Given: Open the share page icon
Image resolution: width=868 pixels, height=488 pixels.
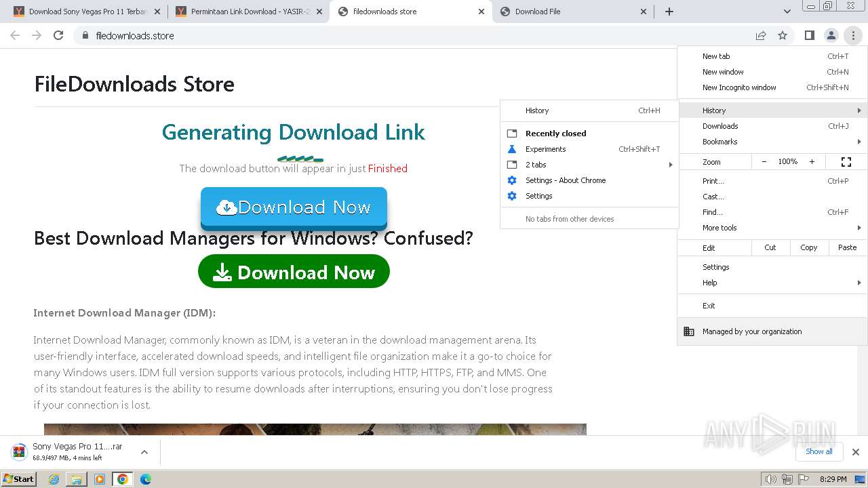Looking at the screenshot, I should click(761, 35).
